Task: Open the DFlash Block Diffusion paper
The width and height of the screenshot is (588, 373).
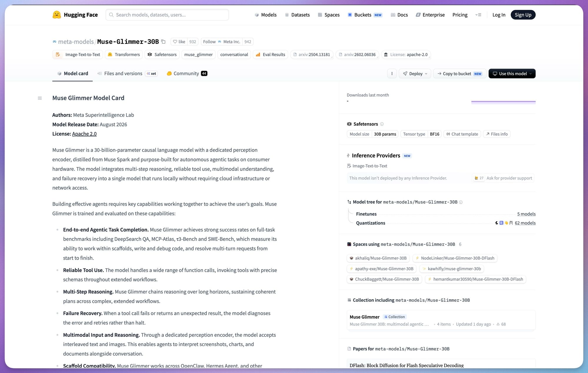Action: [x=407, y=365]
